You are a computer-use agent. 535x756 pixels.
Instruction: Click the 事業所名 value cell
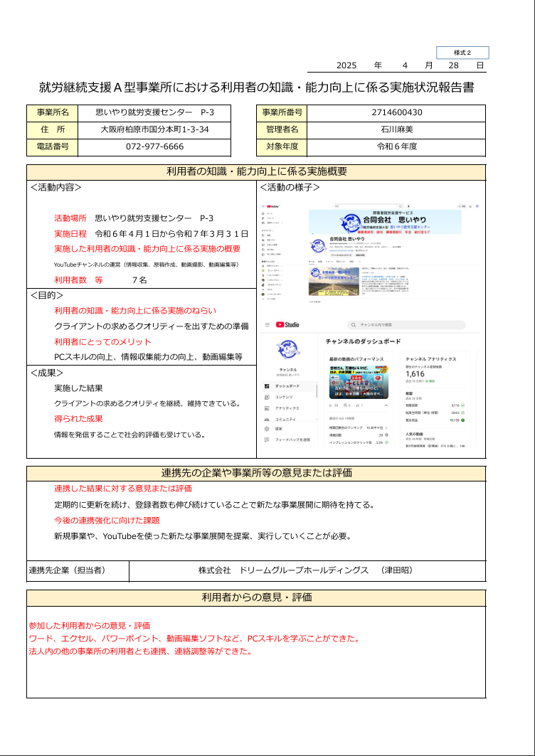[154, 113]
